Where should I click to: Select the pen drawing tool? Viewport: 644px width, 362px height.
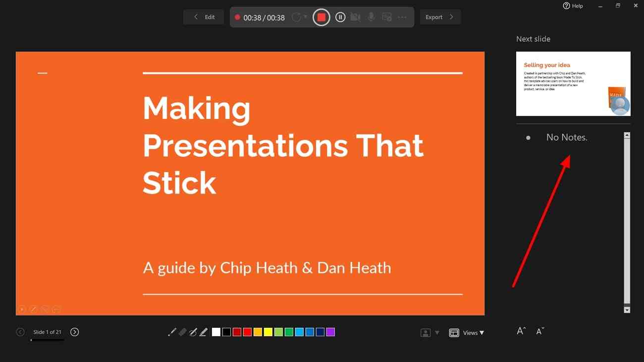click(x=193, y=332)
